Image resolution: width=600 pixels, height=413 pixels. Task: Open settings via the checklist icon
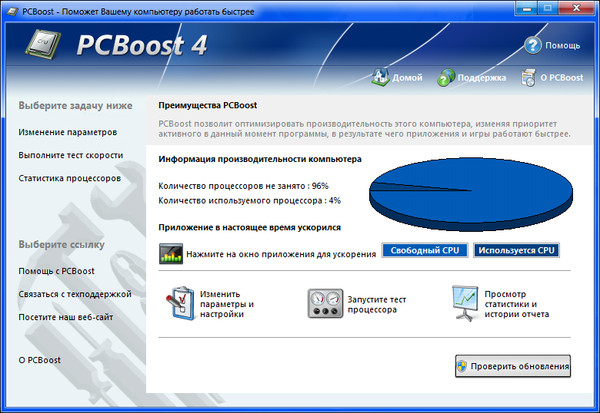[181, 302]
